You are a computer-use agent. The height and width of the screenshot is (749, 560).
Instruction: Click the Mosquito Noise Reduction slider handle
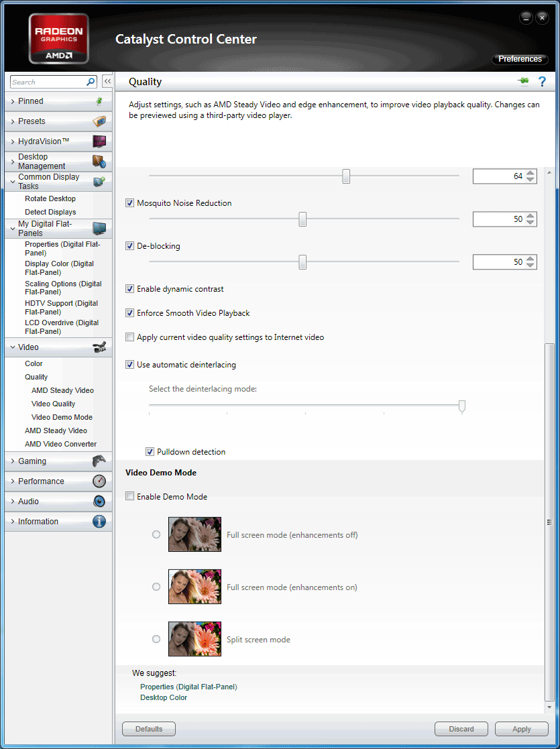pyautogui.click(x=302, y=219)
